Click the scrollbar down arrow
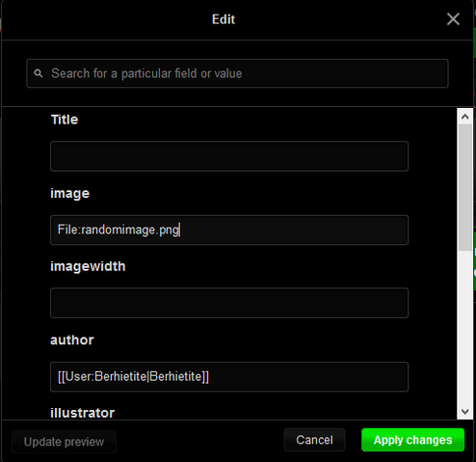 click(464, 412)
